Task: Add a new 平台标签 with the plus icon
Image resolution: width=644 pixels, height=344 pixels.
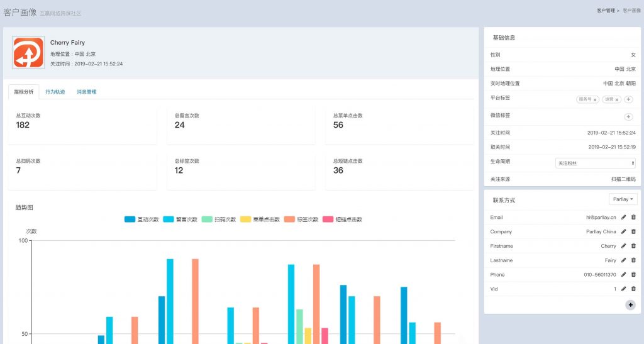Action: (x=628, y=99)
